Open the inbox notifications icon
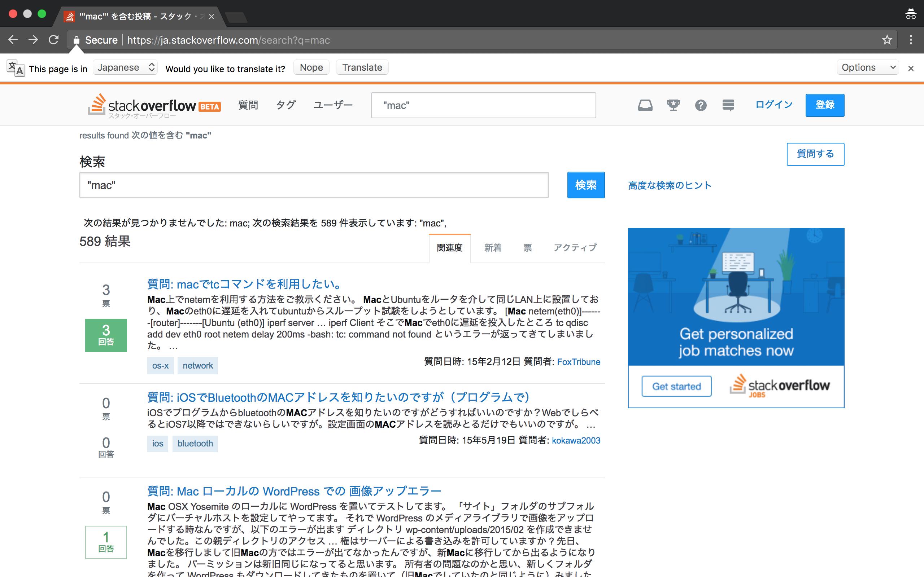 click(x=644, y=104)
